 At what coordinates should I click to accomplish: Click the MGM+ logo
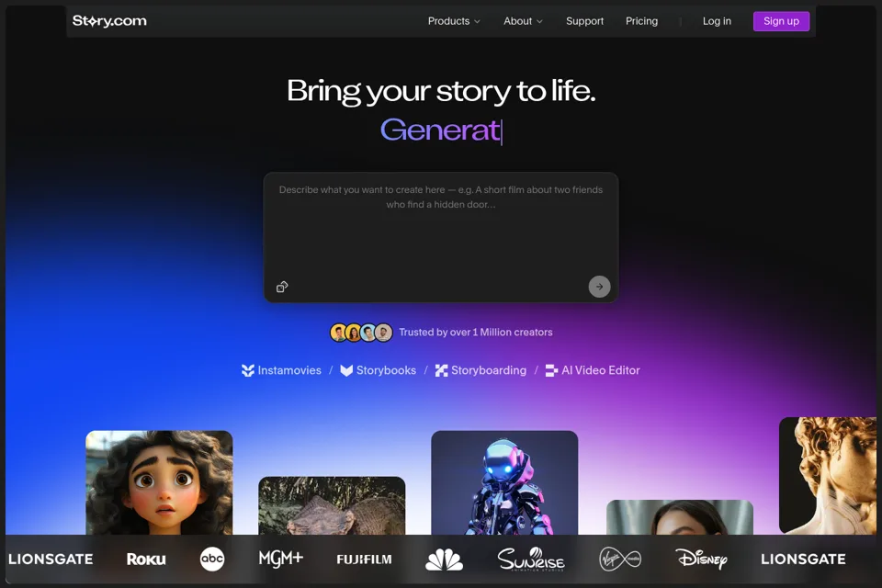pos(281,559)
